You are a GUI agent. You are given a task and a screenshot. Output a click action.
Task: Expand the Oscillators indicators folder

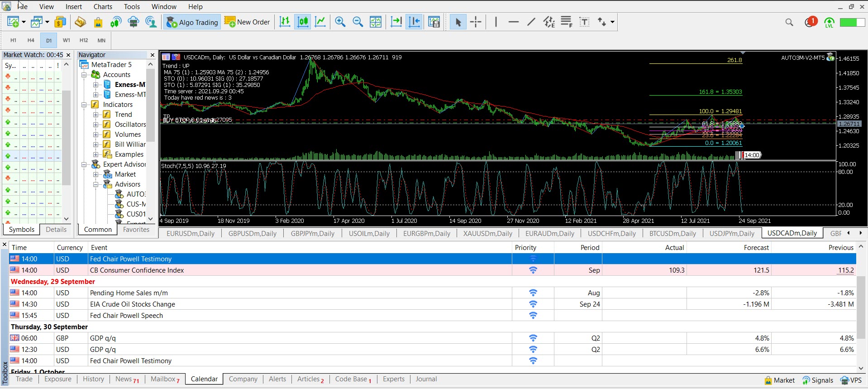95,125
